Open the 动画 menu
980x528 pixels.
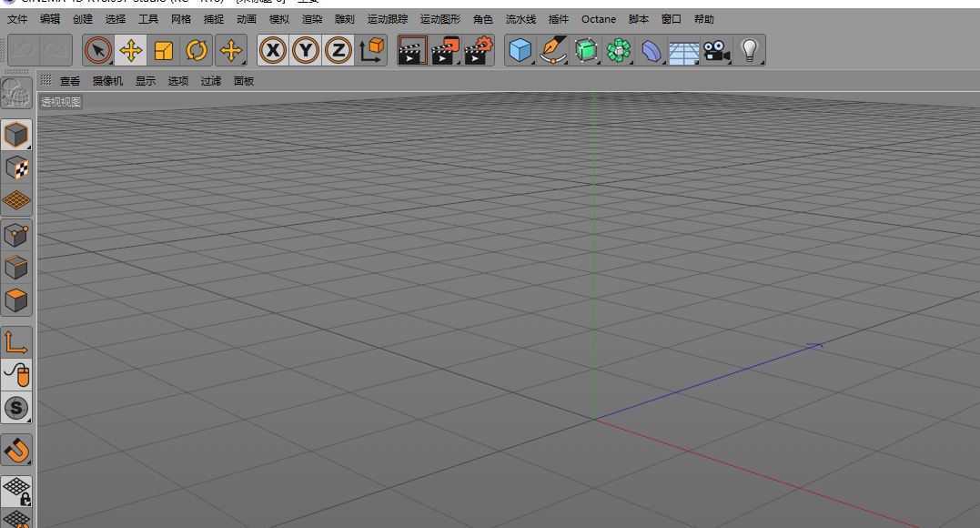[x=247, y=19]
